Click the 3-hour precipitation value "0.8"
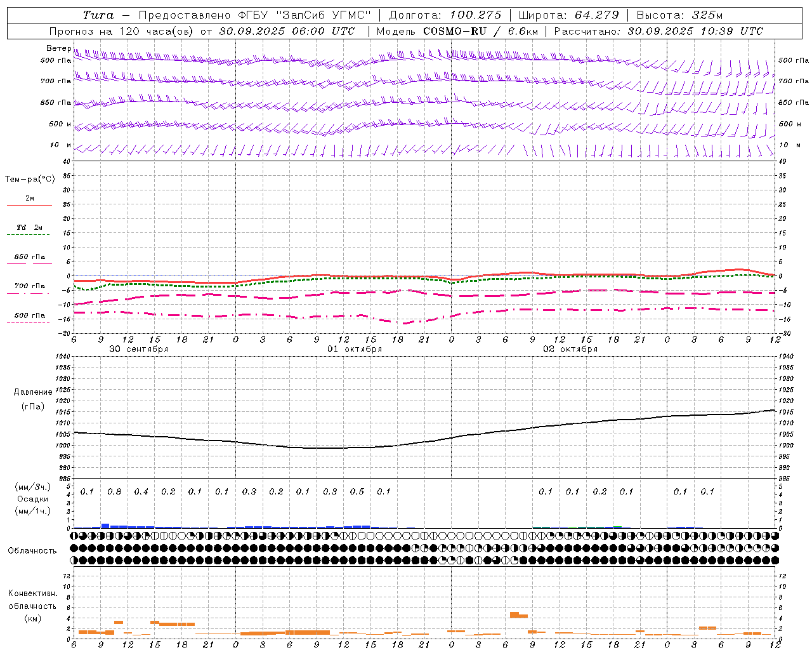812x650 pixels. pyautogui.click(x=114, y=492)
